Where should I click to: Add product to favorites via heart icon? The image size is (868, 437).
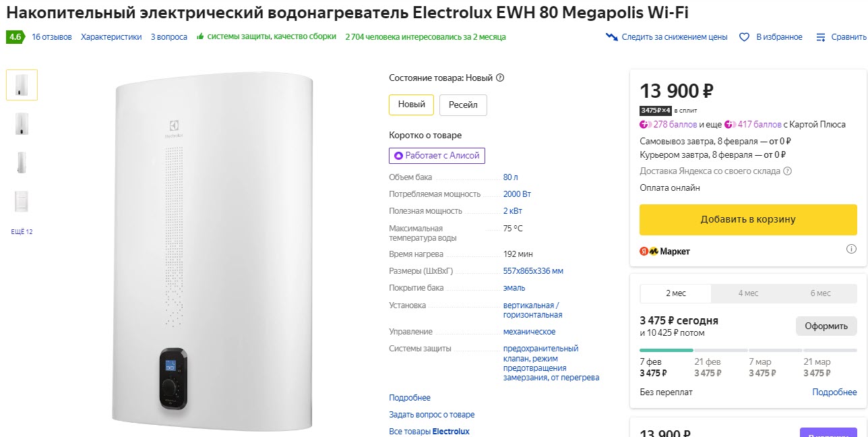point(743,37)
